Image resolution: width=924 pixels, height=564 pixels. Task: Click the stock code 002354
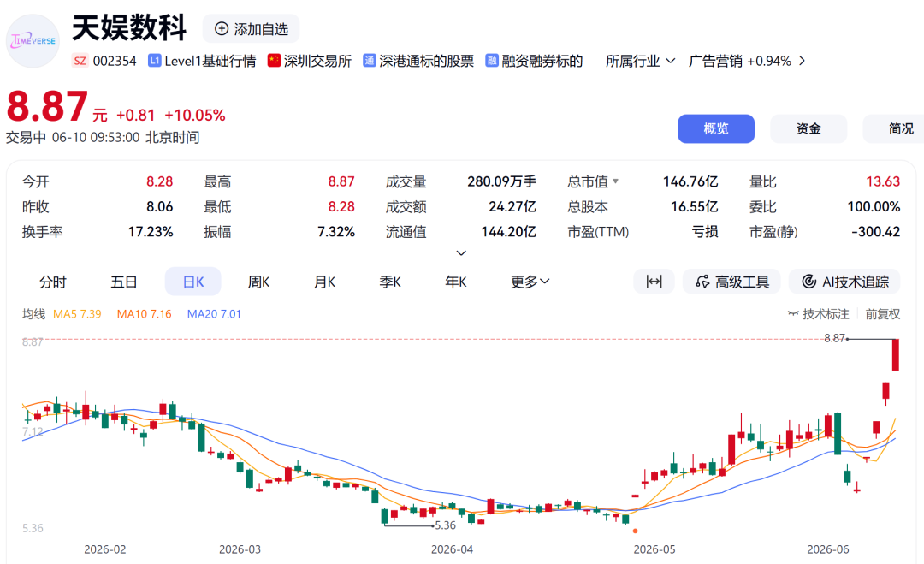point(115,61)
